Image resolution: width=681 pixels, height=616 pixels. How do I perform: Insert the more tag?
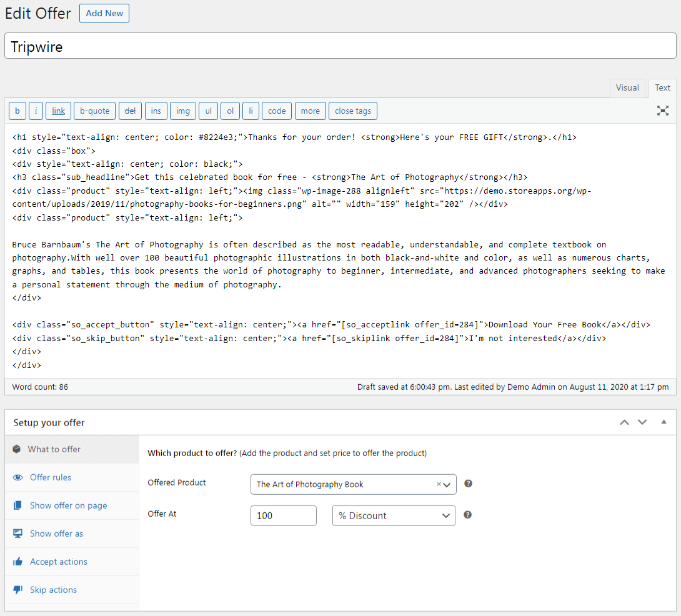[310, 111]
